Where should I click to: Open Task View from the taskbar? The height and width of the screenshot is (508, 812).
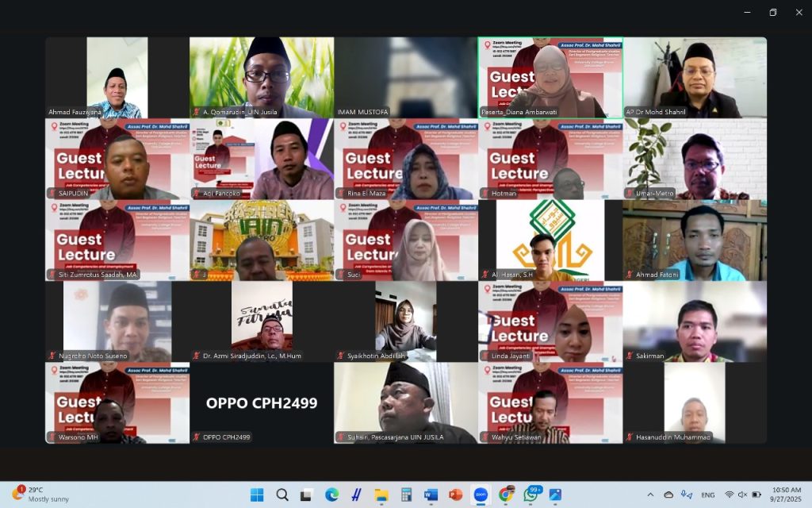coord(307,495)
